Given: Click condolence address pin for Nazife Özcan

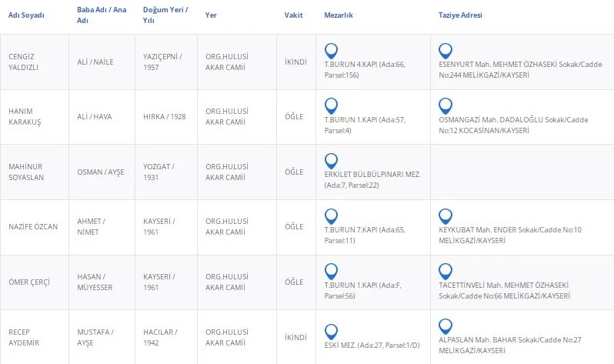Looking at the screenshot, I should click(x=445, y=216).
